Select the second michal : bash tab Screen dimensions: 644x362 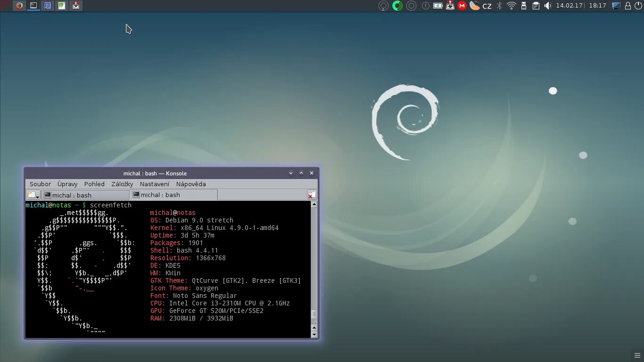[x=173, y=195]
